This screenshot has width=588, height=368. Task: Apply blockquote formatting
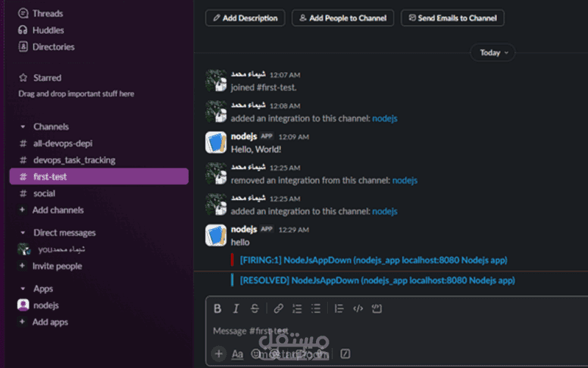point(339,308)
